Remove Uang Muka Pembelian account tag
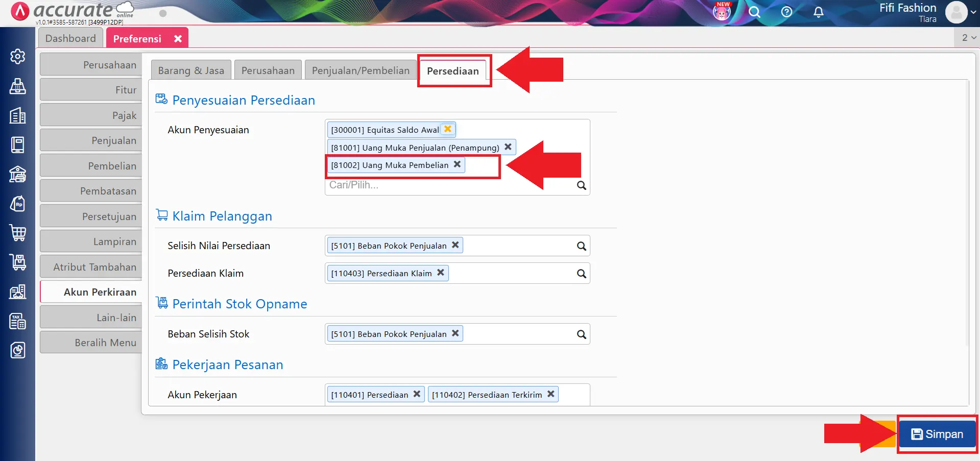Viewport: 980px width, 461px height. [457, 164]
